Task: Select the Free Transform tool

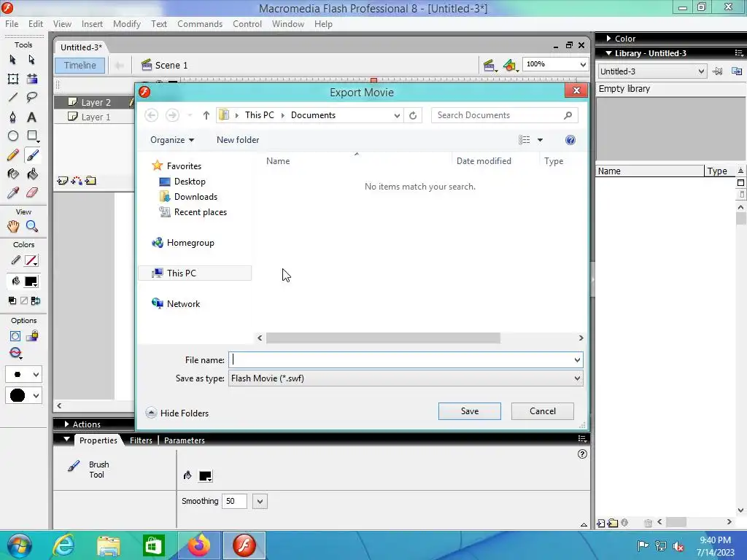Action: [x=13, y=79]
